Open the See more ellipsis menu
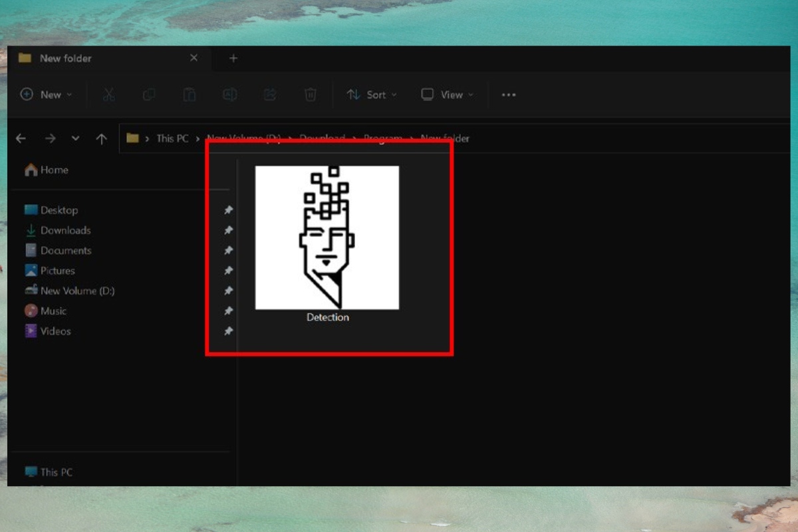This screenshot has height=532, width=798. [x=509, y=95]
